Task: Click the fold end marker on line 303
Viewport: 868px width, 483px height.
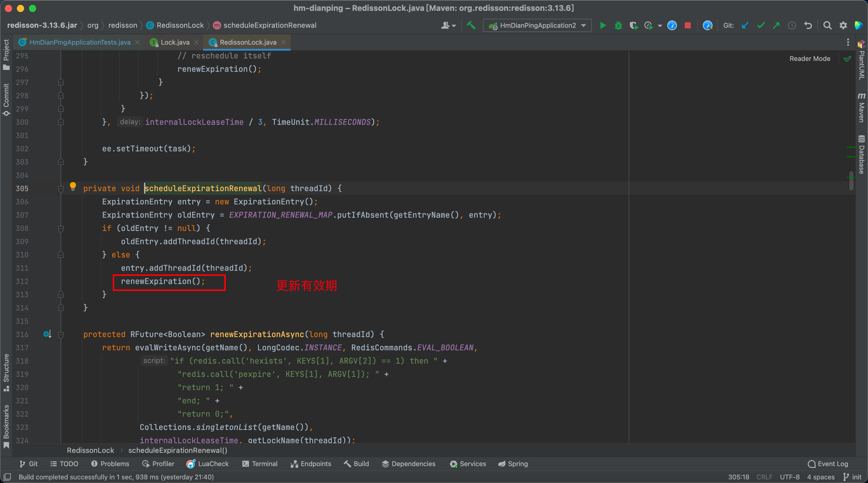Action: coord(61,162)
